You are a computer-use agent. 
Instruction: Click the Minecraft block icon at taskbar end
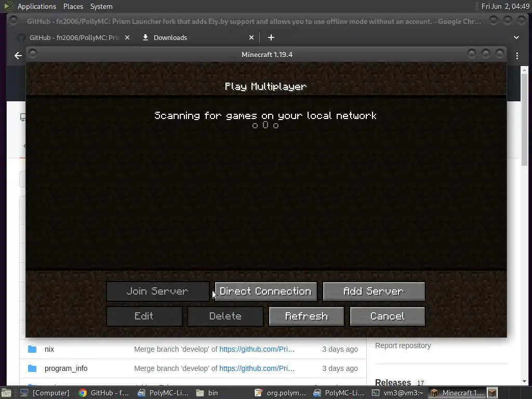tap(493, 393)
